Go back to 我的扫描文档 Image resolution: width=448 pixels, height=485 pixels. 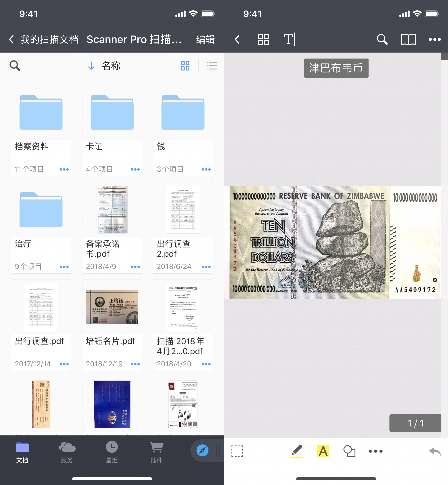[x=44, y=39]
